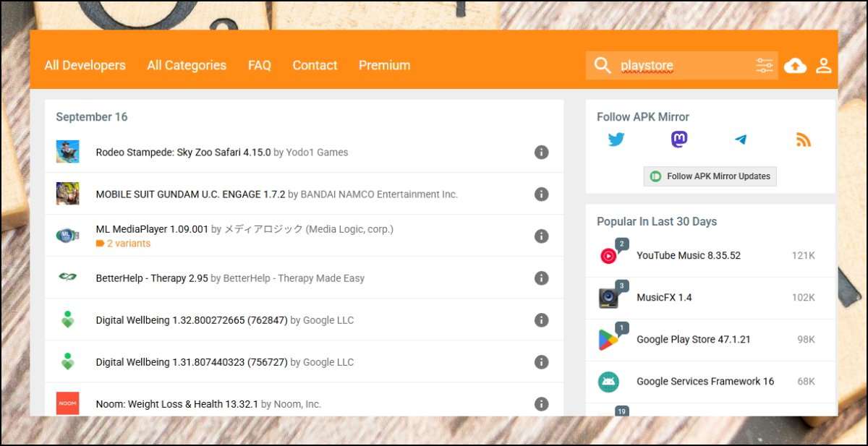Click the Google Play Store app icon
Image resolution: width=868 pixels, height=446 pixels.
click(608, 340)
